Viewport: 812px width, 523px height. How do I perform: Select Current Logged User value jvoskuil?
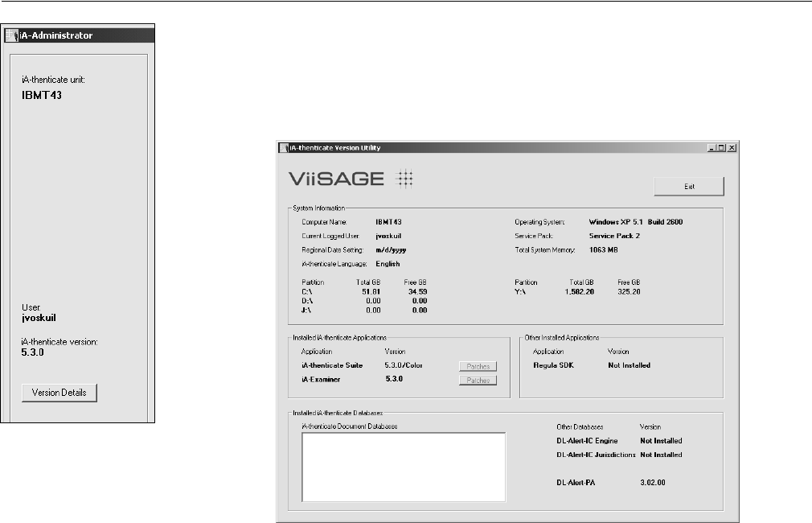tap(388, 236)
